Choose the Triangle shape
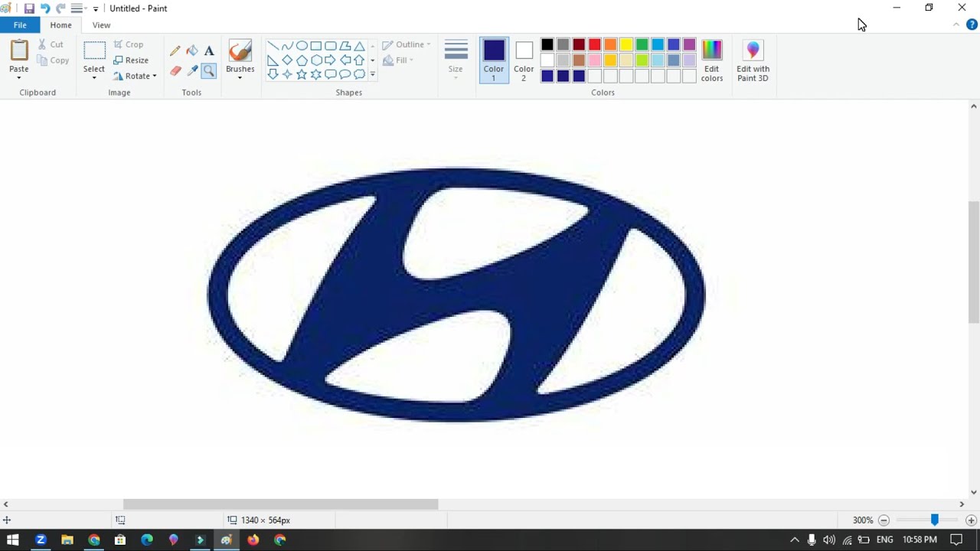This screenshot has width=980, height=551. pyautogui.click(x=359, y=46)
